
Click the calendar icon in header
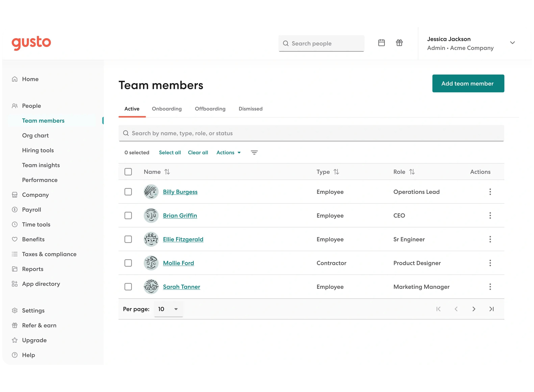coord(381,43)
